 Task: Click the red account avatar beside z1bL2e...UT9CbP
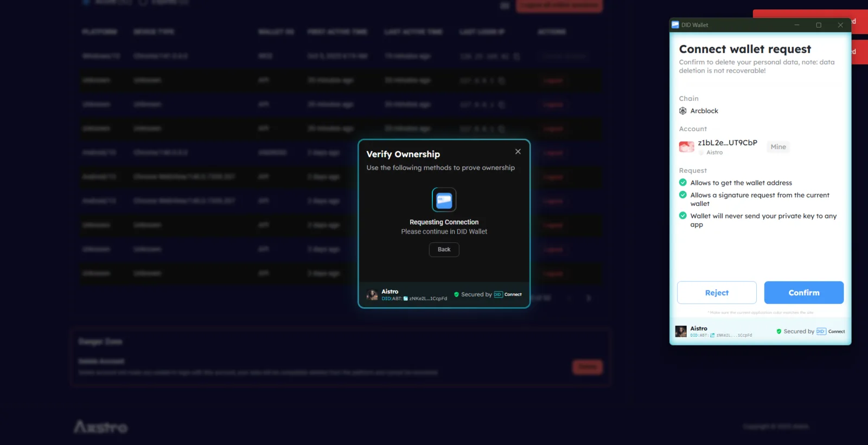pos(687,147)
